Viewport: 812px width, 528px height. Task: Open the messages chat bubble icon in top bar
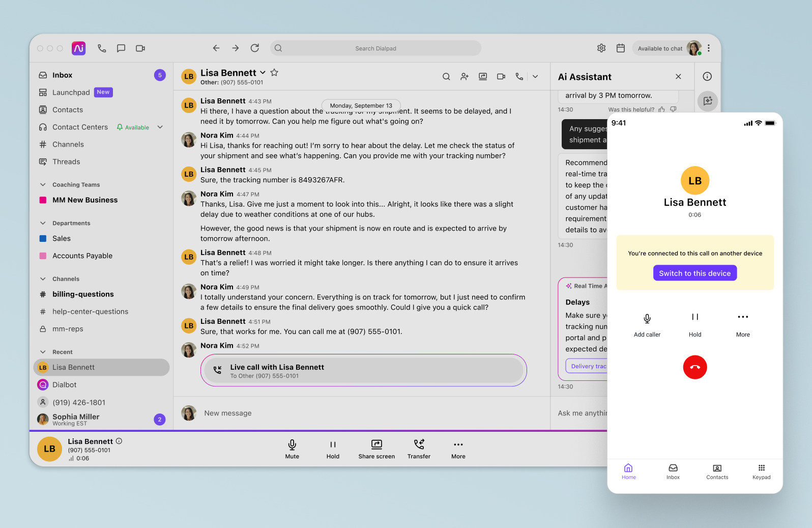pos(121,48)
